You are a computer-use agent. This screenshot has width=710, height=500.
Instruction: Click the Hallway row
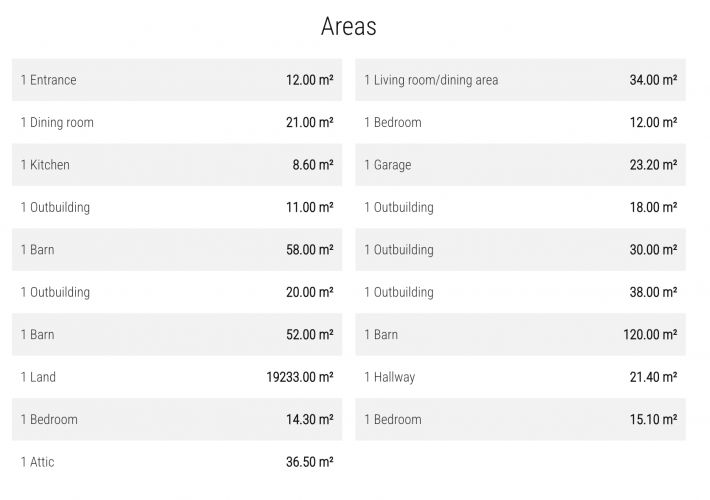[521, 377]
